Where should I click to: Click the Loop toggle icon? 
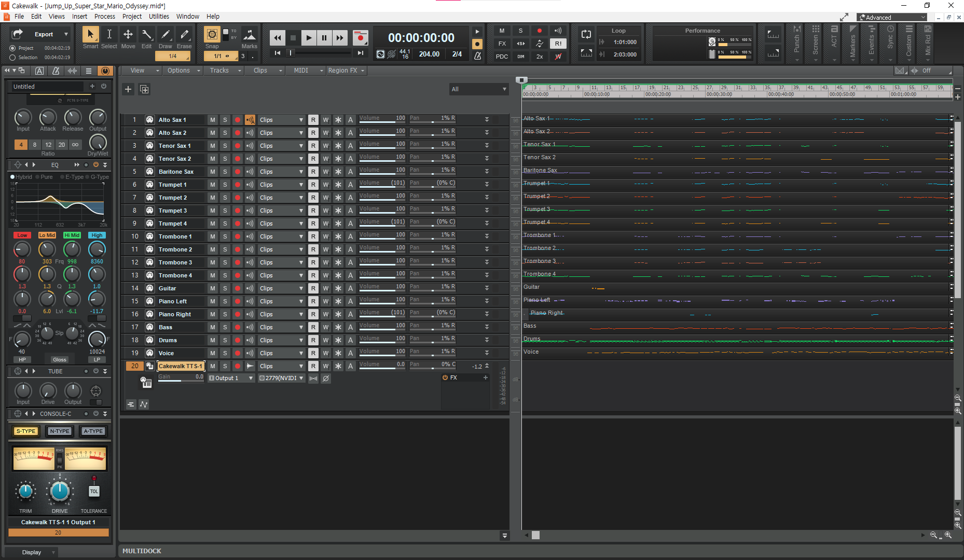[586, 35]
